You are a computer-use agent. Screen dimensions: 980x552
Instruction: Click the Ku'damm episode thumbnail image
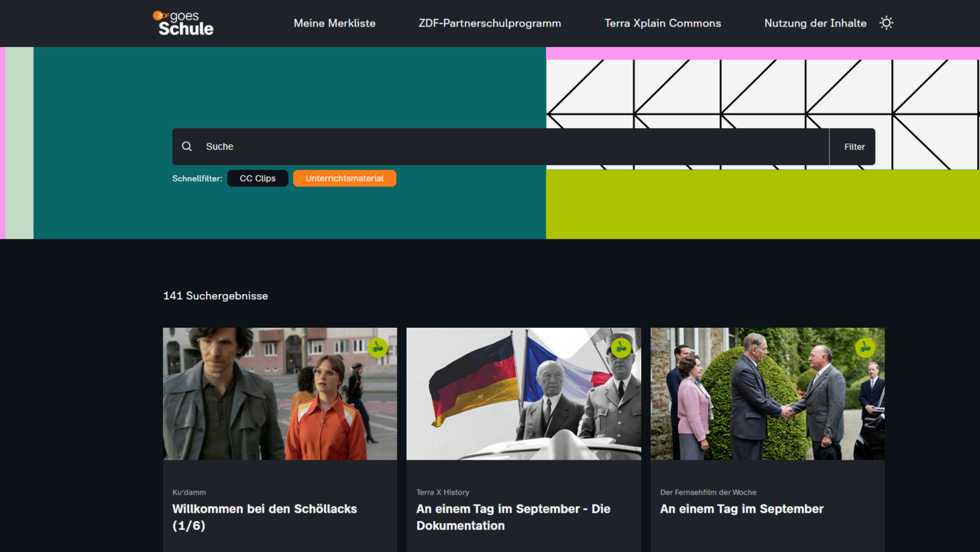pos(279,394)
